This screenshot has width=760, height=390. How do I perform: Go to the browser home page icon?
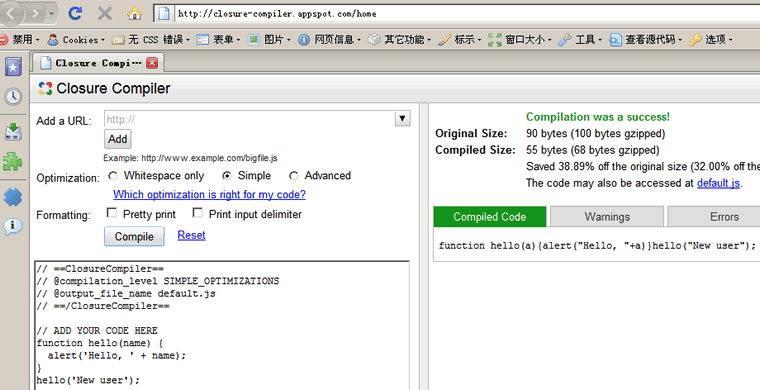coord(135,13)
